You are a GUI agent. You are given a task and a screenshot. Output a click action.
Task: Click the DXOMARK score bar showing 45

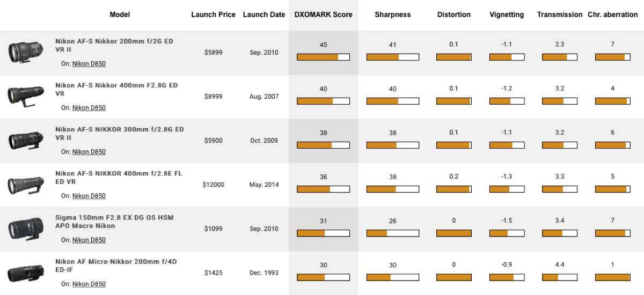[323, 57]
